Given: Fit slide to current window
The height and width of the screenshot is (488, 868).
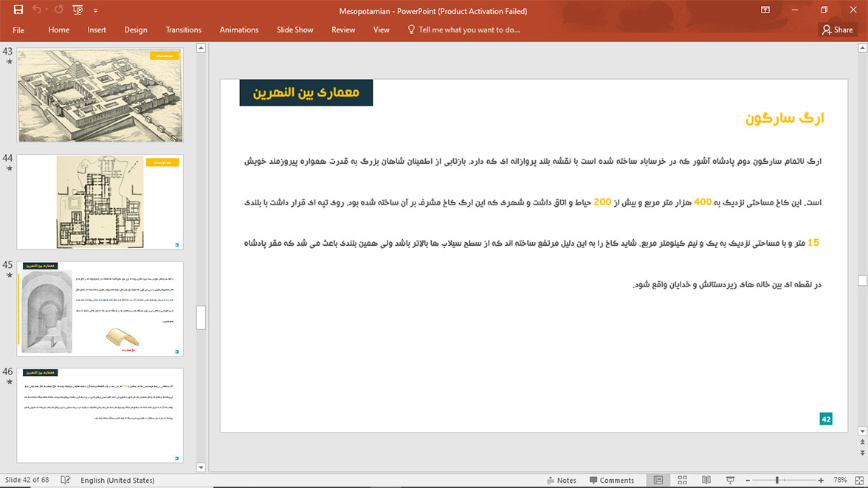Looking at the screenshot, I should (860, 480).
